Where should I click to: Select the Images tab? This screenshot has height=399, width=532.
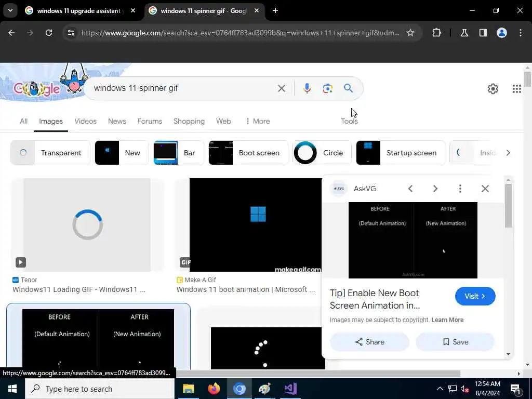point(51,121)
